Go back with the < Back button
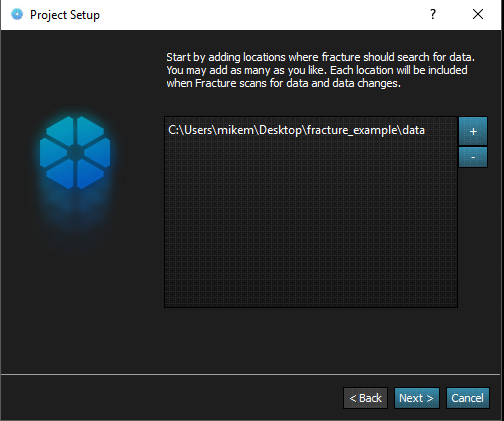 coord(365,398)
